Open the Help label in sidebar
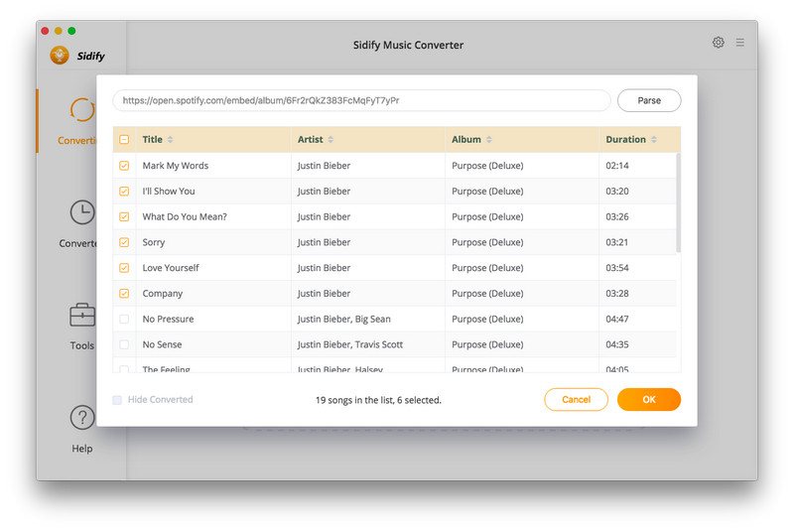This screenshot has width=794, height=532. [82, 449]
